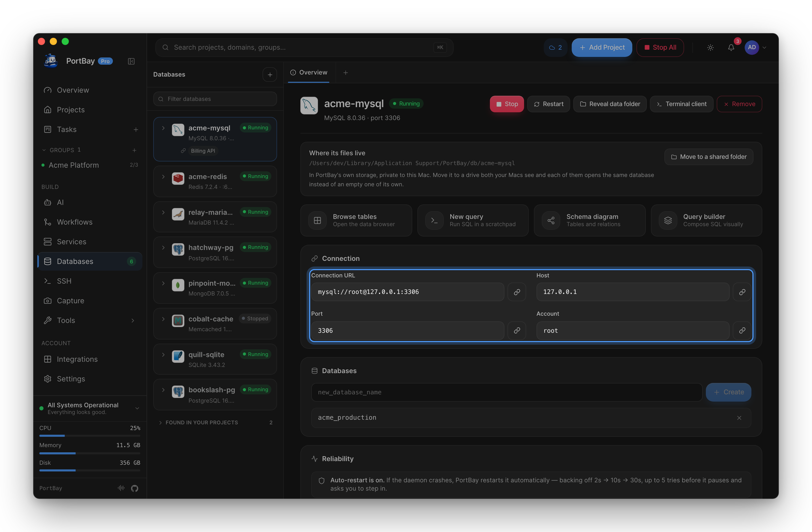Remove acme_production database X icon
This screenshot has height=532, width=812.
click(739, 418)
